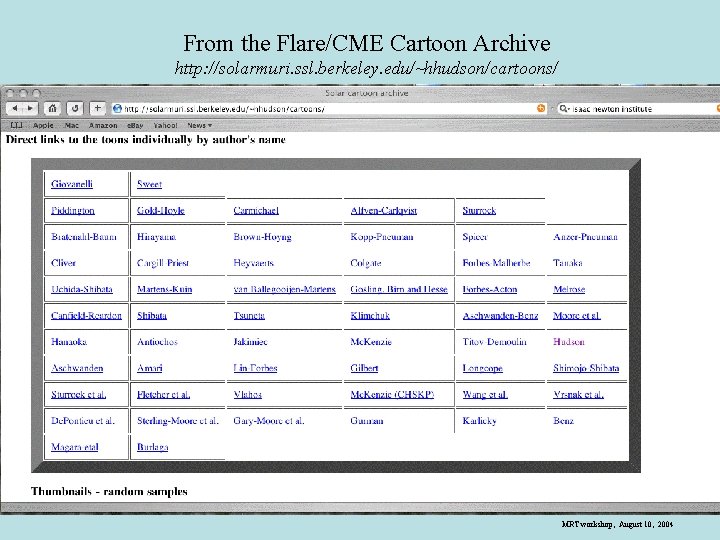
Task: Open the Canfield-Reardon link
Action: click(86, 315)
